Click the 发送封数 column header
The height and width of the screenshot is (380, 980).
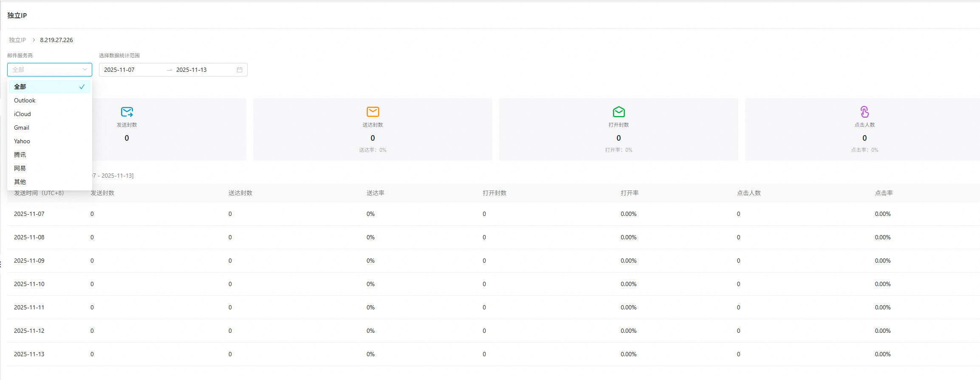[x=102, y=193]
